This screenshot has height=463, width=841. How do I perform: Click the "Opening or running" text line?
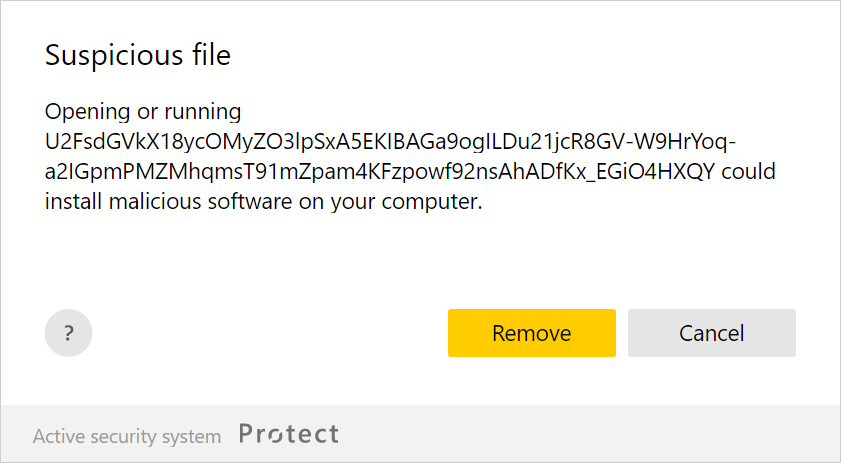coord(143,111)
